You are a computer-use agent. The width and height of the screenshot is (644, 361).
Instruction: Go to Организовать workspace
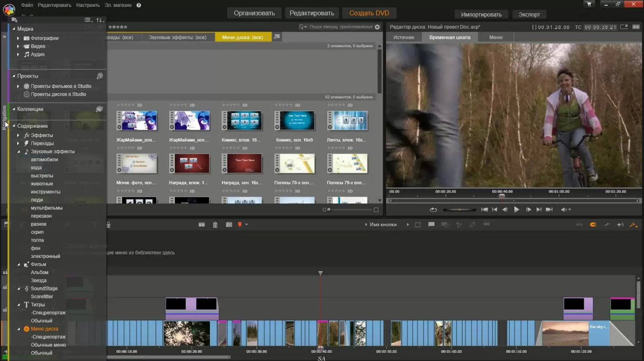point(254,13)
